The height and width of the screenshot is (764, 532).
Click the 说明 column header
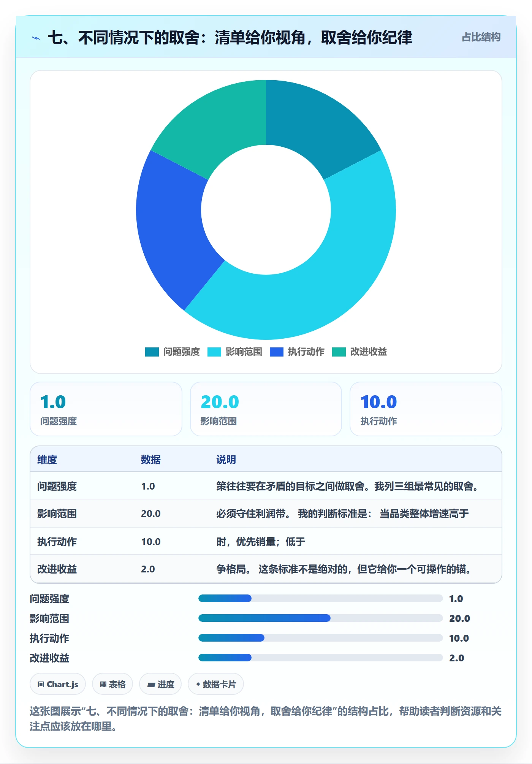pyautogui.click(x=226, y=460)
